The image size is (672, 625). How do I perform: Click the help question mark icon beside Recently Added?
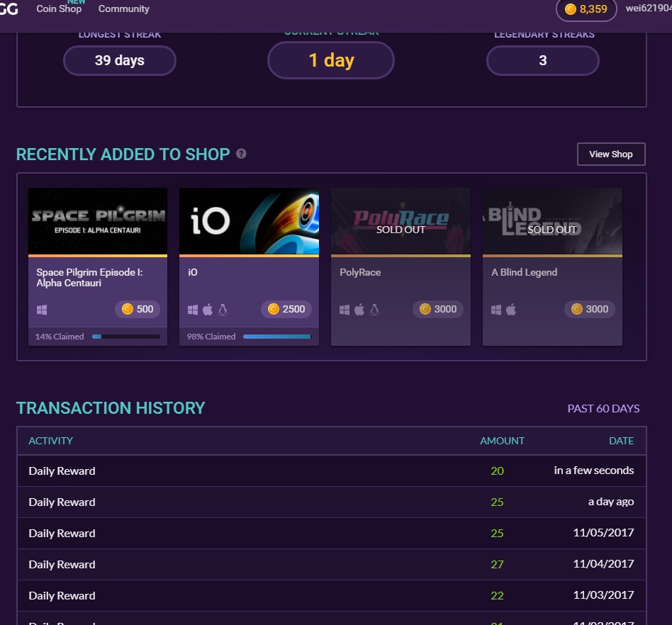[x=241, y=154]
